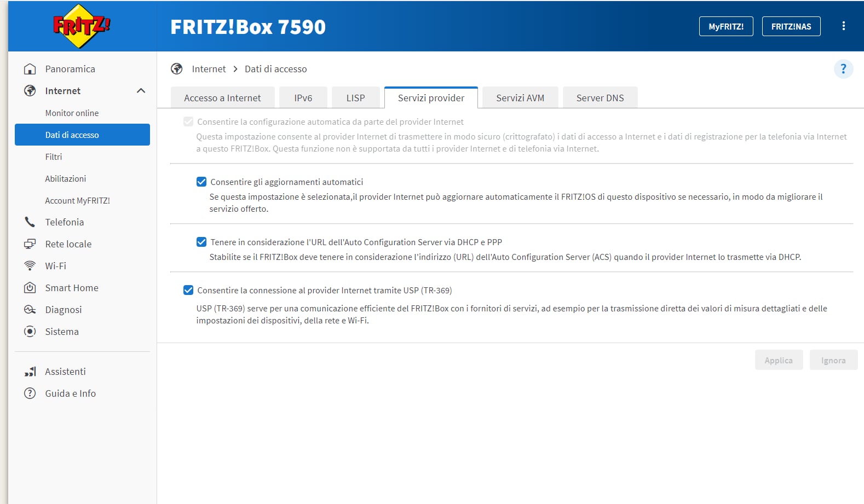Open the MyFRITZ! button

(x=726, y=26)
